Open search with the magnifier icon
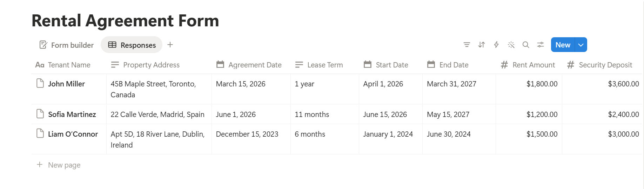 (x=526, y=45)
